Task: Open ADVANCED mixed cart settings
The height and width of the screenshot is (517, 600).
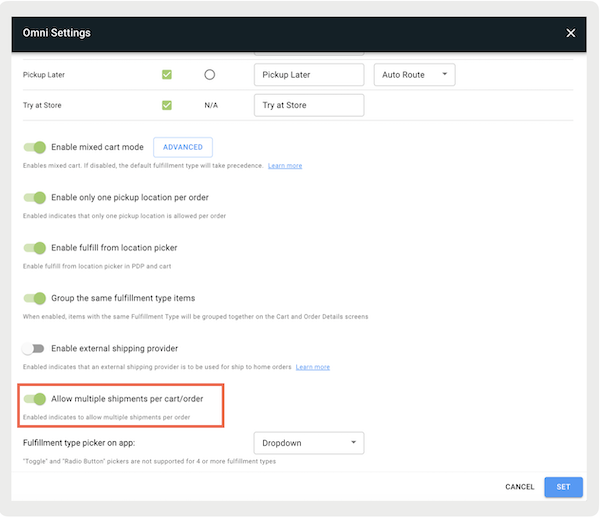Action: click(x=183, y=147)
